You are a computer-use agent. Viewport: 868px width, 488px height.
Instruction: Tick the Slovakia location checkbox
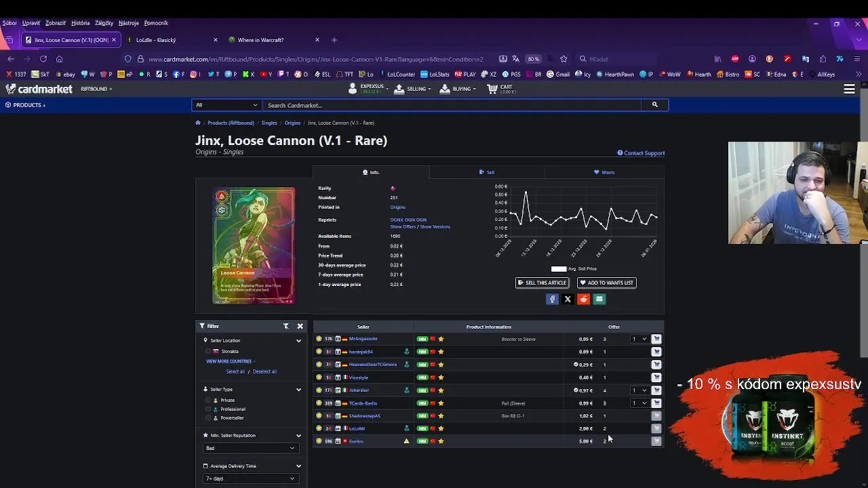[x=208, y=351]
